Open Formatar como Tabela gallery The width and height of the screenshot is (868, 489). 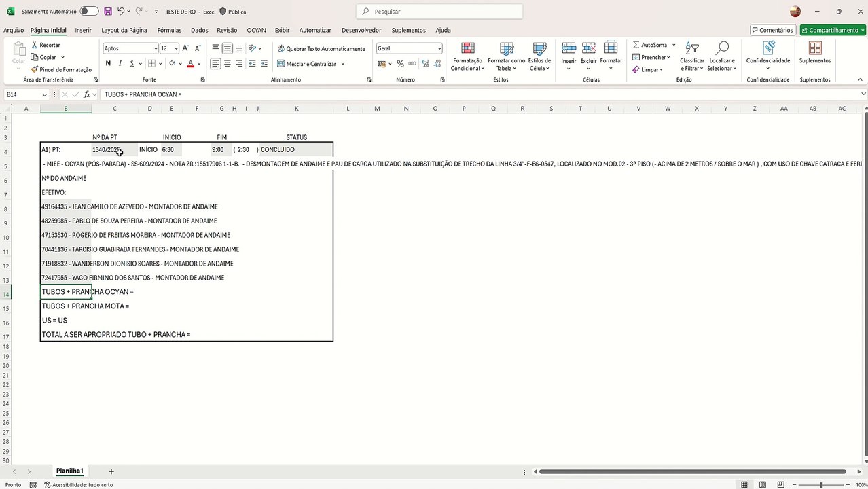point(507,56)
